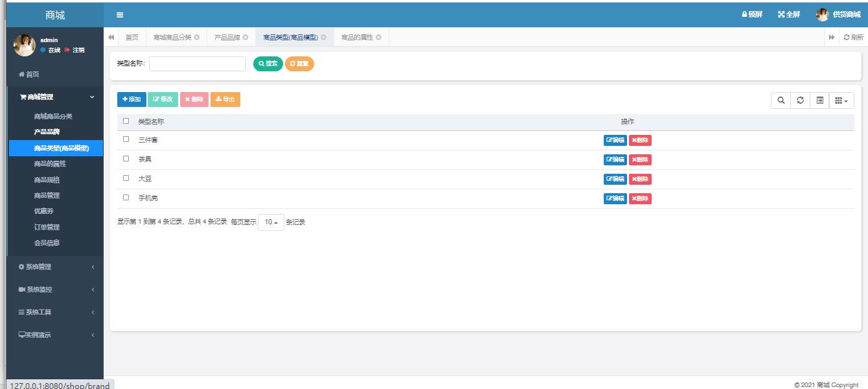
Task: Open the columns dropdown in table toolbar
Action: [841, 100]
